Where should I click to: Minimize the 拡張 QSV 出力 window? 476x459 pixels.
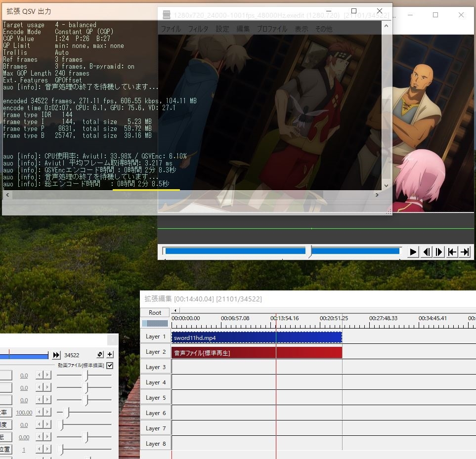click(329, 11)
